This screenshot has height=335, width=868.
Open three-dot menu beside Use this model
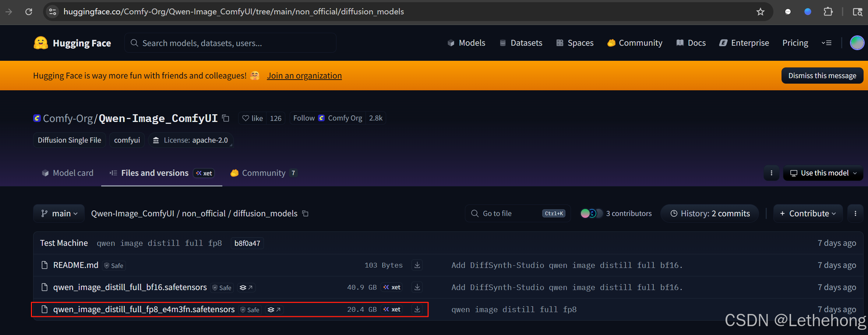tap(772, 173)
